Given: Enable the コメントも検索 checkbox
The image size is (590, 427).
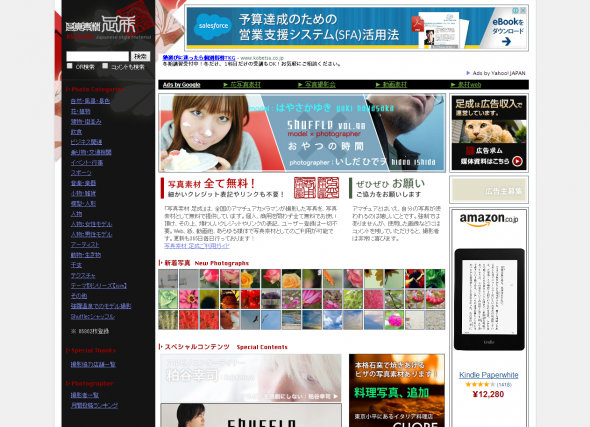Looking at the screenshot, I should point(105,66).
